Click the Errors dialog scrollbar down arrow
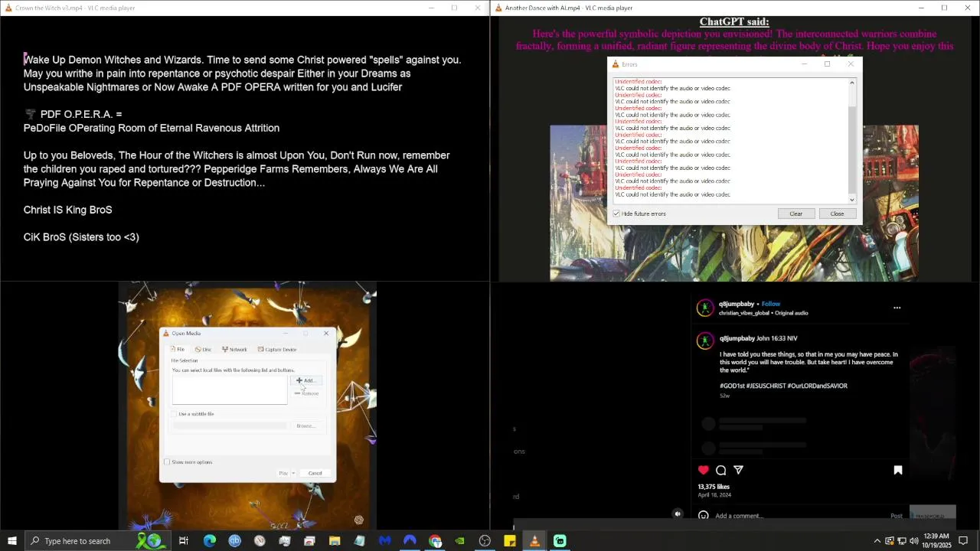980x551 pixels. [x=852, y=200]
